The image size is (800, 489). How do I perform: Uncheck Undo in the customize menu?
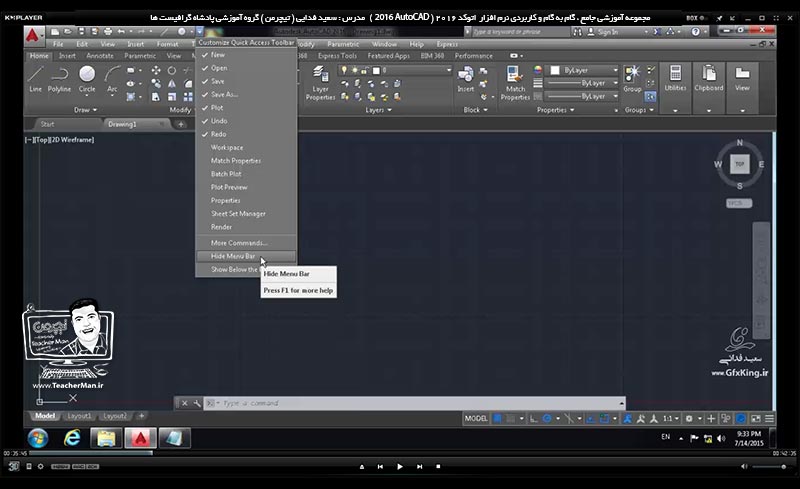[246, 121]
